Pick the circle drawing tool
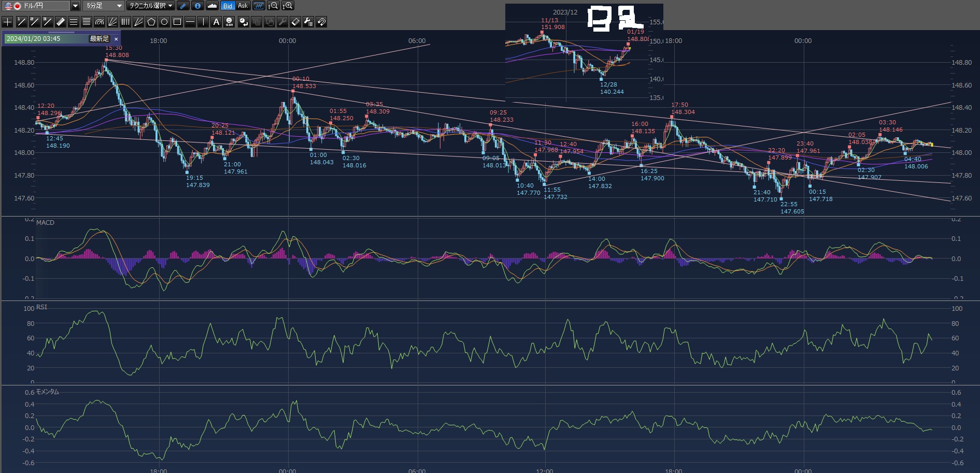The image size is (980, 473). coord(164,22)
